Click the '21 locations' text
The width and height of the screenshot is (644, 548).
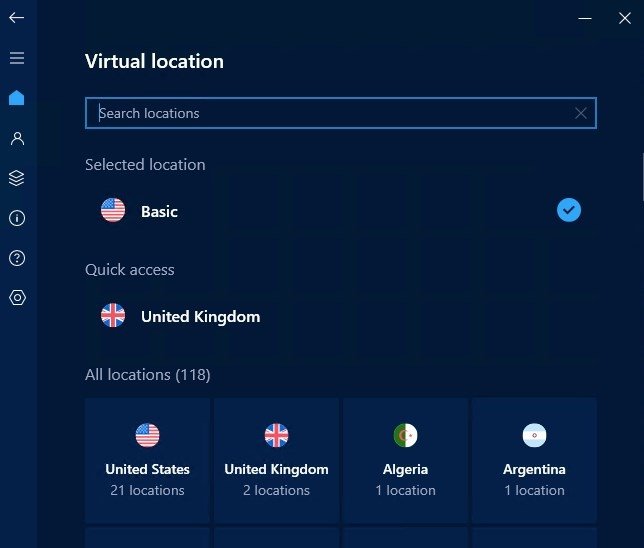(147, 490)
